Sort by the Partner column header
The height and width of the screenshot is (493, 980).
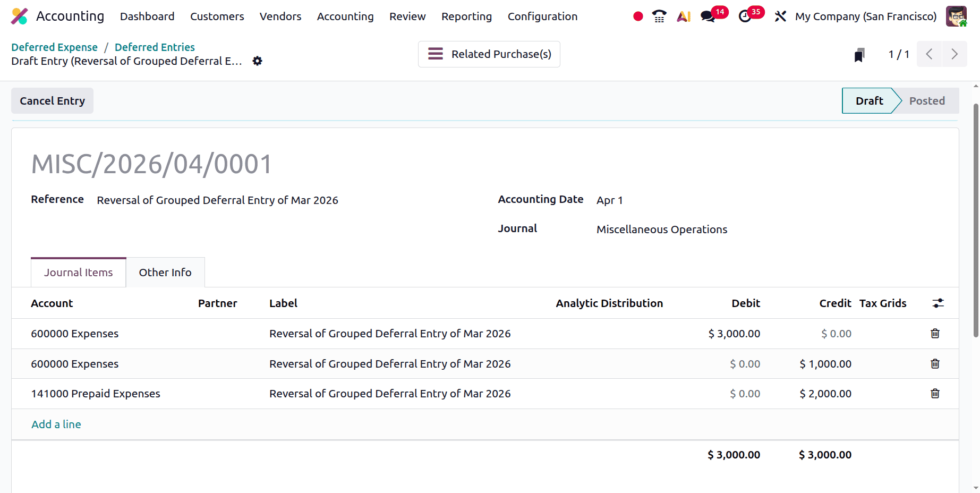pos(218,303)
